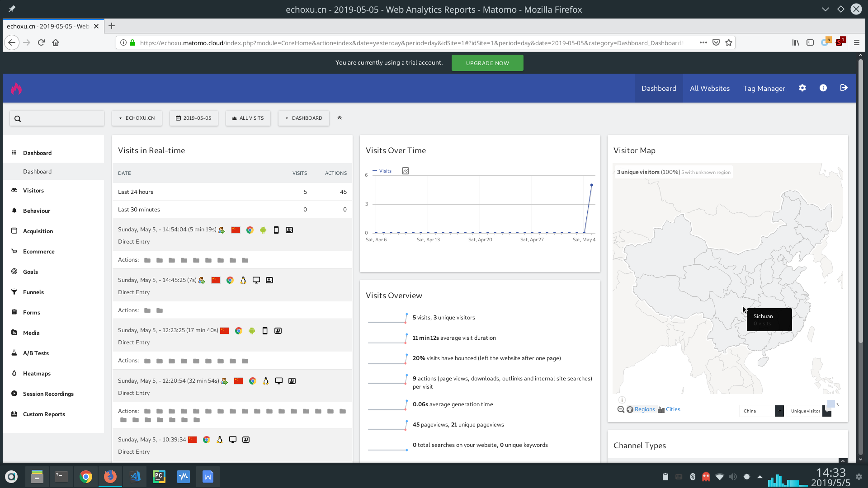Click the sign out icon
Screen dimensions: 868x488
coord(844,88)
